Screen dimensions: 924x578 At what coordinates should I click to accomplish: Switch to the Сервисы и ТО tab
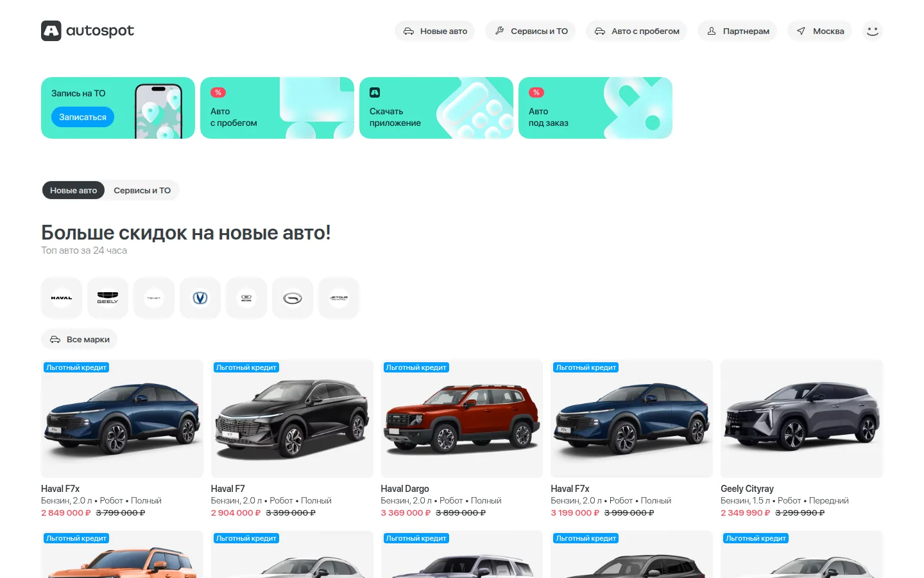coord(142,190)
